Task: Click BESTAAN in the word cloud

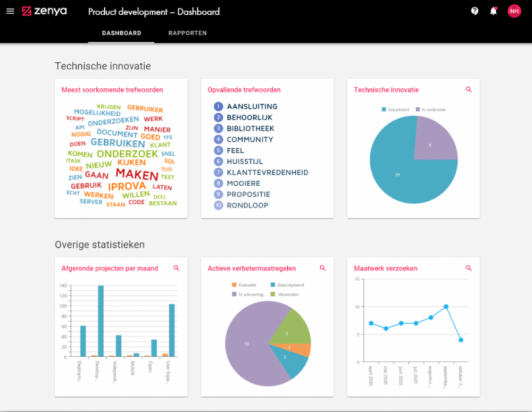Action: click(x=163, y=203)
